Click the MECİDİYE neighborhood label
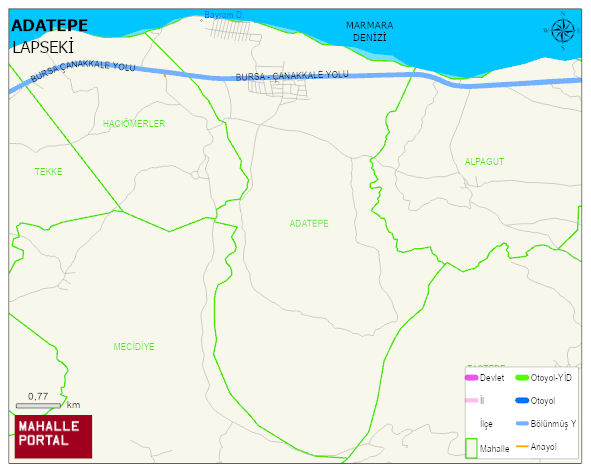 pos(134,346)
